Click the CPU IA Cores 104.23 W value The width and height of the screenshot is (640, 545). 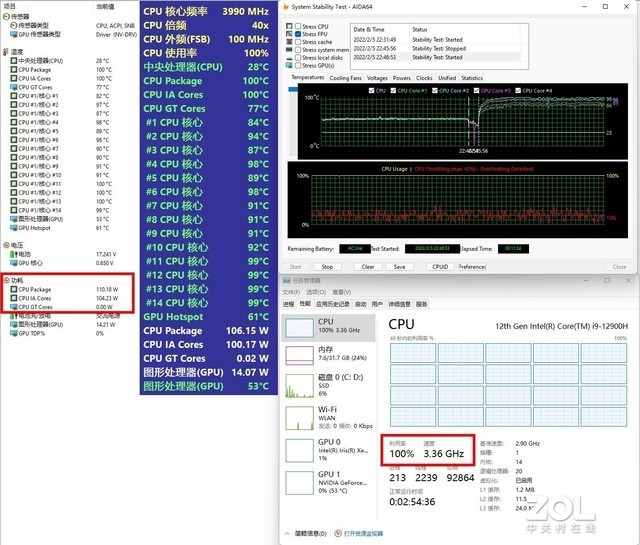[107, 298]
